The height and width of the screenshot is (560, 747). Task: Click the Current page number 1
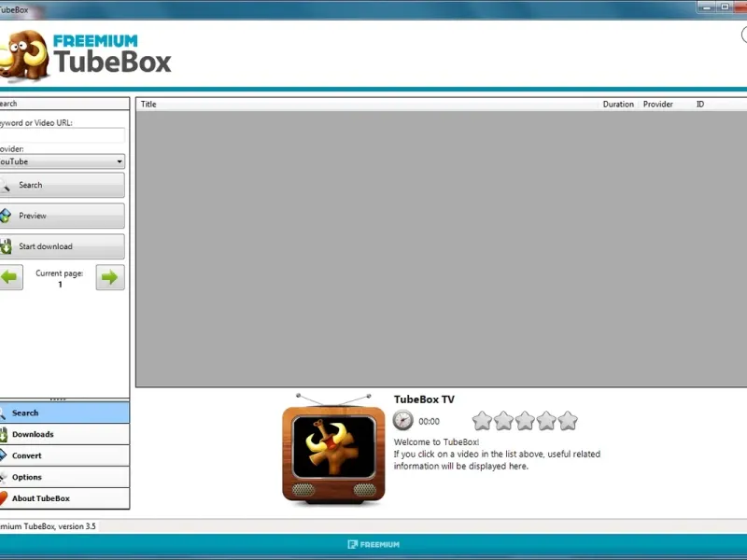click(x=60, y=285)
